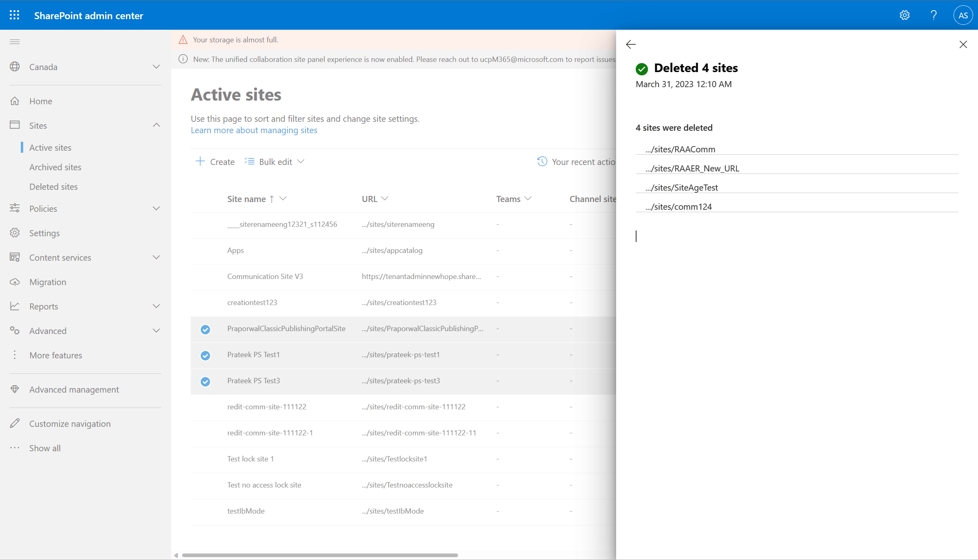This screenshot has width=978, height=560.
Task: Expand the Bulk edit options dropdown
Action: [302, 161]
